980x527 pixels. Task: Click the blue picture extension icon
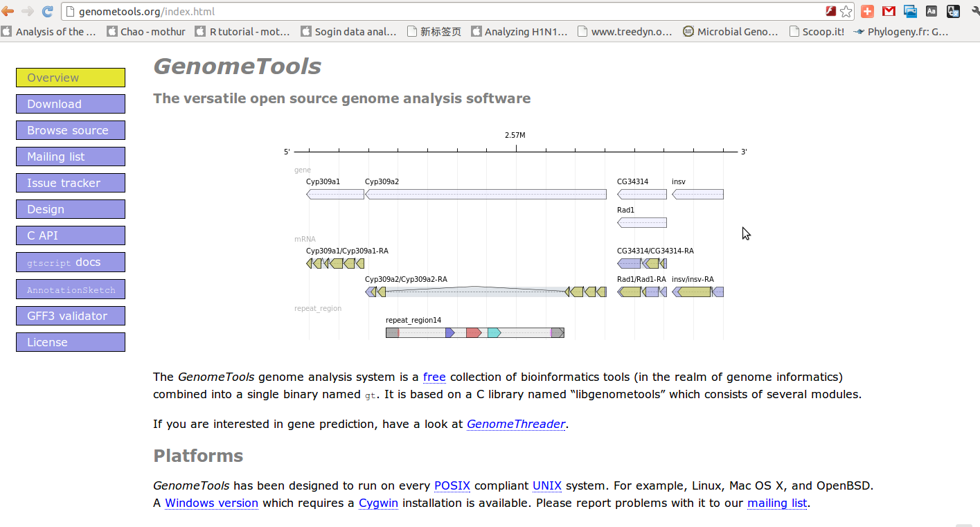(x=910, y=11)
